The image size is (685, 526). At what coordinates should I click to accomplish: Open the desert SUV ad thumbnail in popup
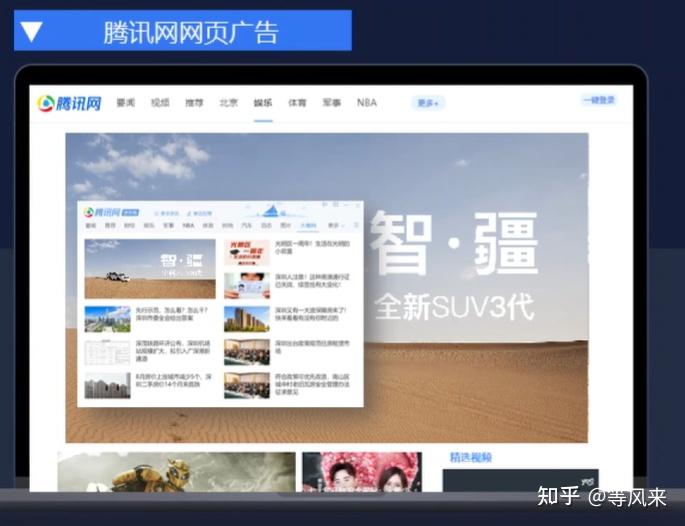click(x=150, y=269)
